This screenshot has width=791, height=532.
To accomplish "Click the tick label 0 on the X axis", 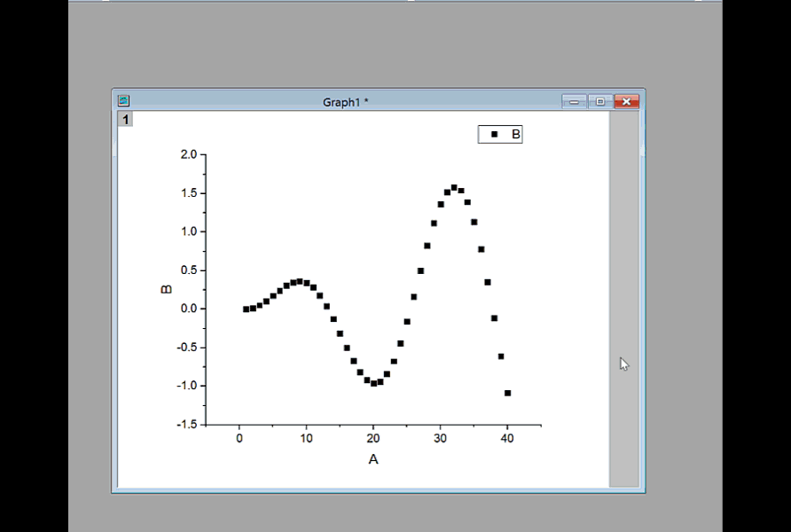I will (239, 438).
